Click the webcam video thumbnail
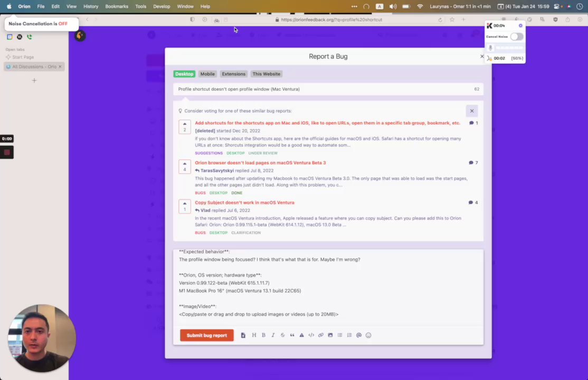This screenshot has height=380, width=588. 41,338
